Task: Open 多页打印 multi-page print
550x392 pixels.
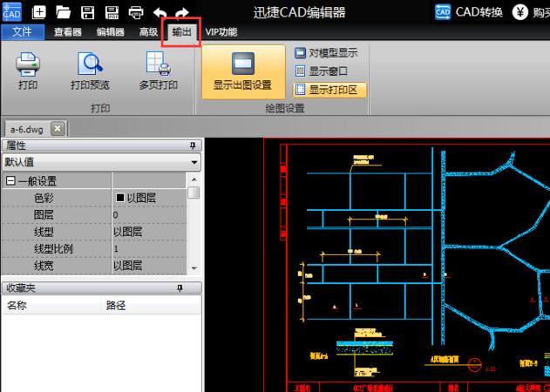Action: 158,71
